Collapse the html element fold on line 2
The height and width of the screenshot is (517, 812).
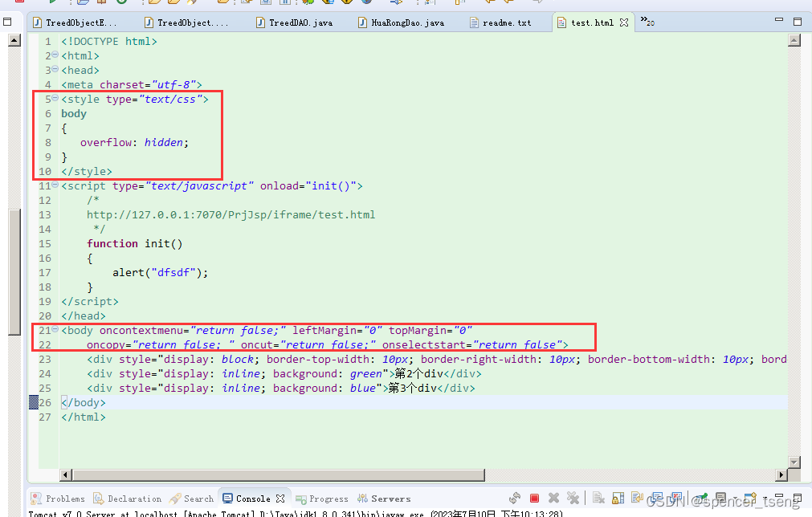coord(55,55)
